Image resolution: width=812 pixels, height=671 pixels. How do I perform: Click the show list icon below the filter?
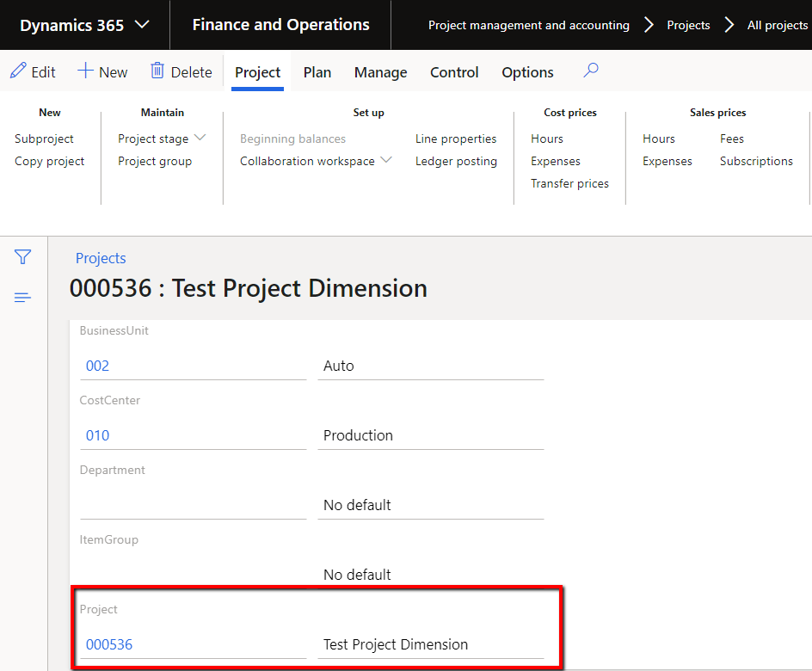[x=22, y=296]
